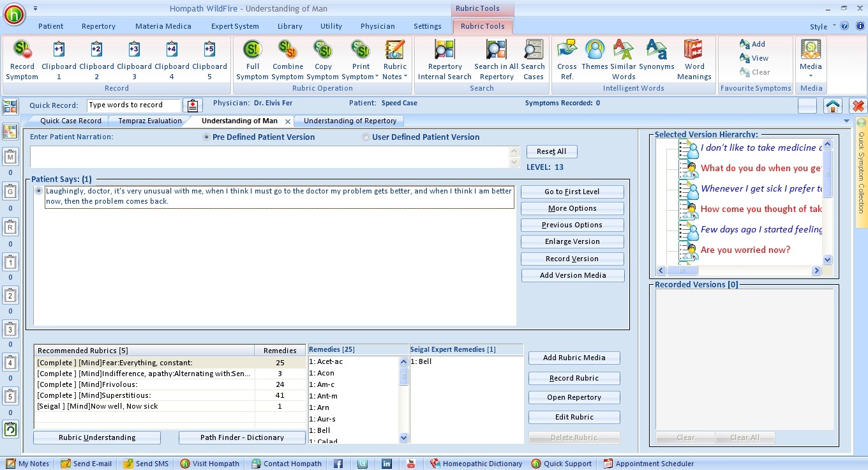This screenshot has height=470, width=868.
Task: Open the Facebook link icon
Action: coord(338,464)
